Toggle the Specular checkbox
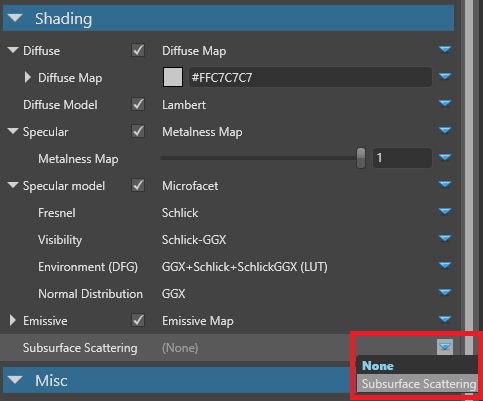The width and height of the screenshot is (483, 401). tap(138, 132)
